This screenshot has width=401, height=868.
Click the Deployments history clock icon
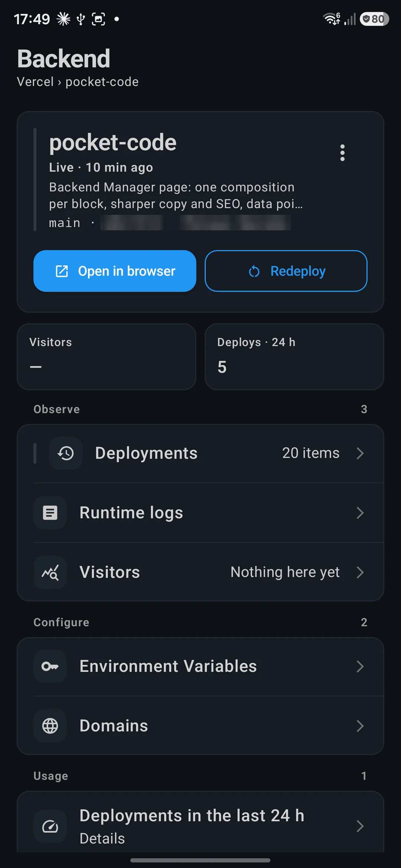pyautogui.click(x=66, y=453)
